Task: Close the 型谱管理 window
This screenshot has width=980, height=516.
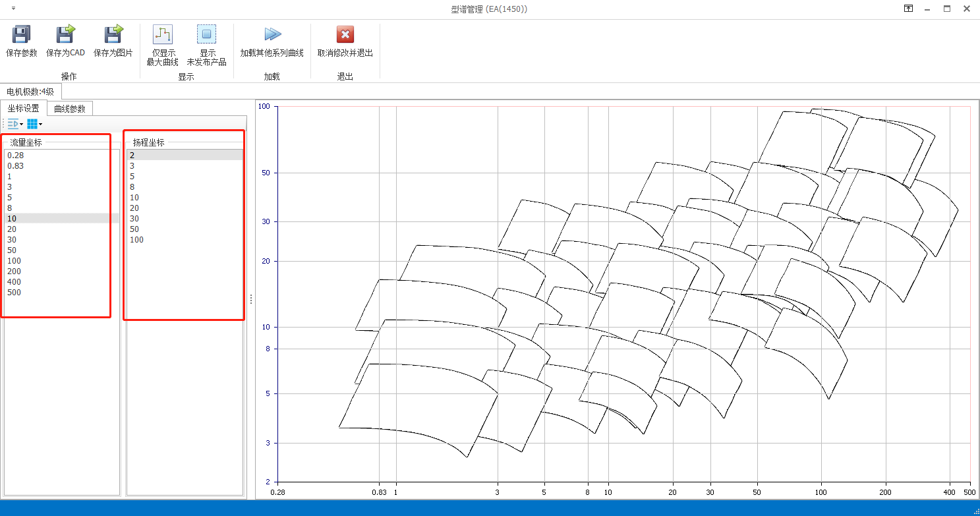Action: [x=967, y=9]
